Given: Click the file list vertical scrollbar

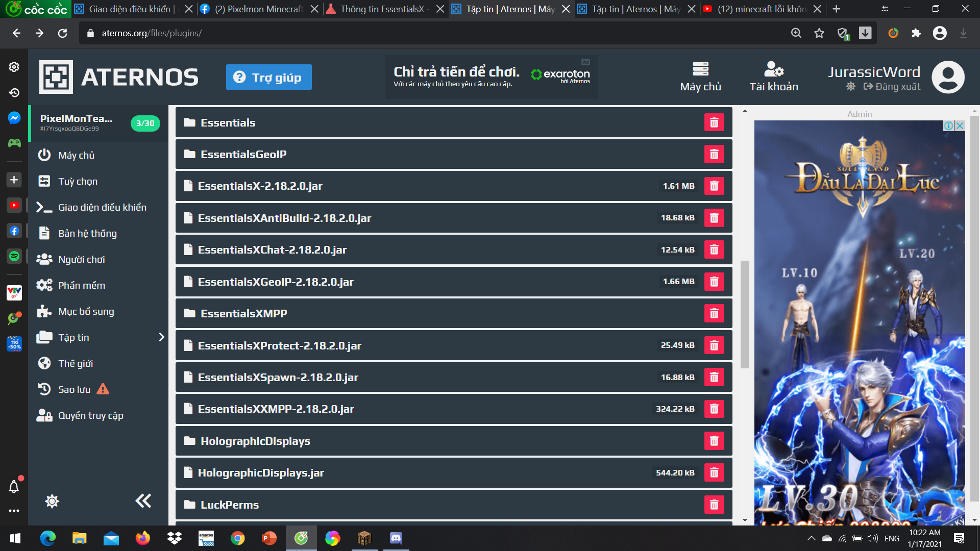Looking at the screenshot, I should (x=745, y=314).
